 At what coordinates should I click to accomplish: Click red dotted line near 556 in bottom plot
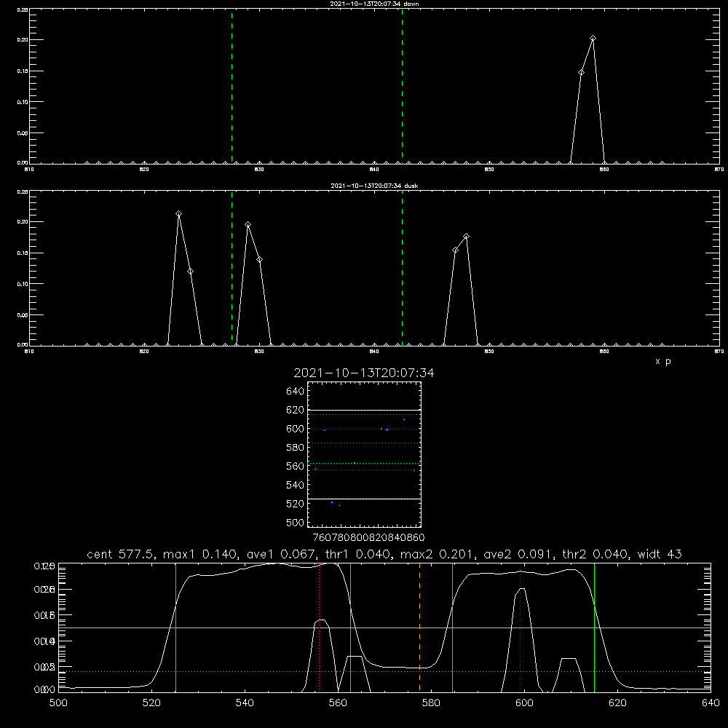pyautogui.click(x=320, y=628)
